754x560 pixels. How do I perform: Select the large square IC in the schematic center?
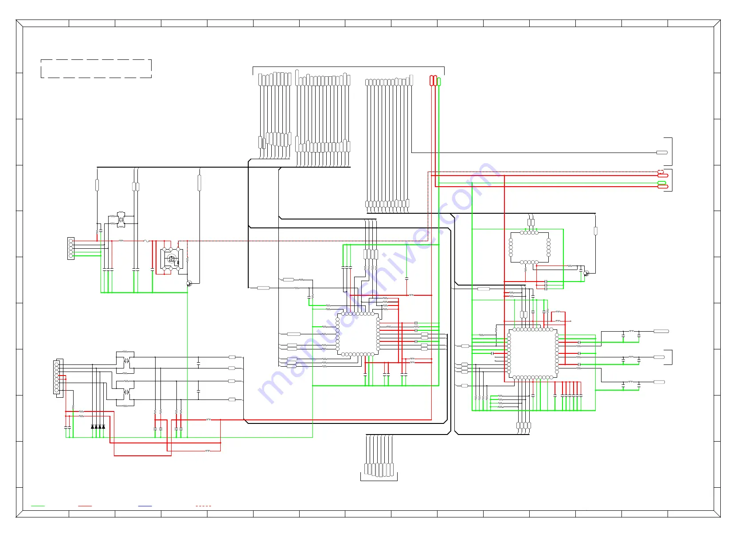pyautogui.click(x=358, y=334)
